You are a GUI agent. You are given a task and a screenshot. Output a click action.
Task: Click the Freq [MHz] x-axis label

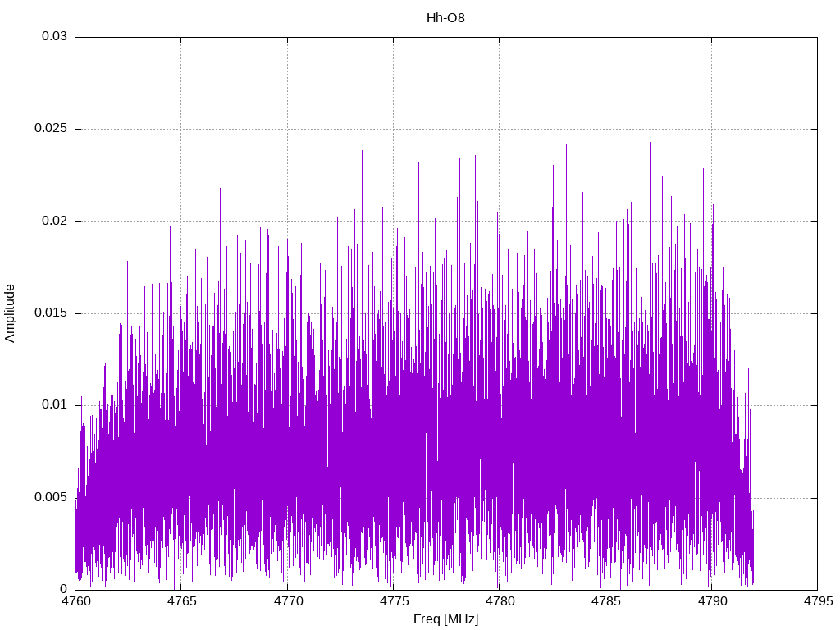[x=445, y=619]
